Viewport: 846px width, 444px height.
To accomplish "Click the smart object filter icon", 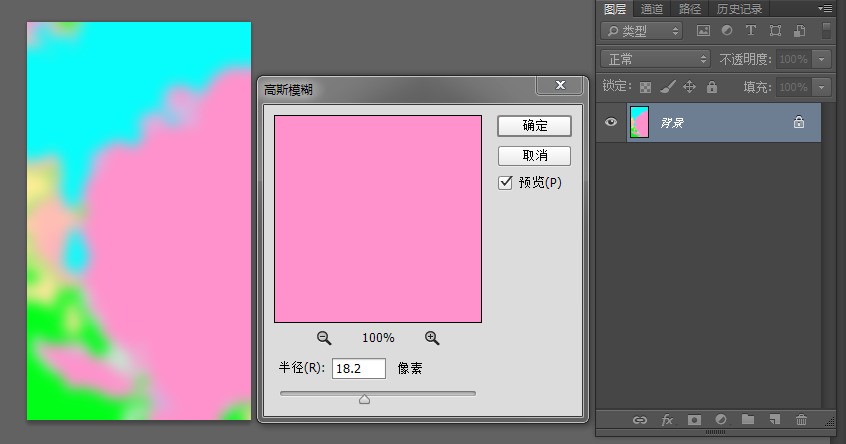I will (800, 31).
